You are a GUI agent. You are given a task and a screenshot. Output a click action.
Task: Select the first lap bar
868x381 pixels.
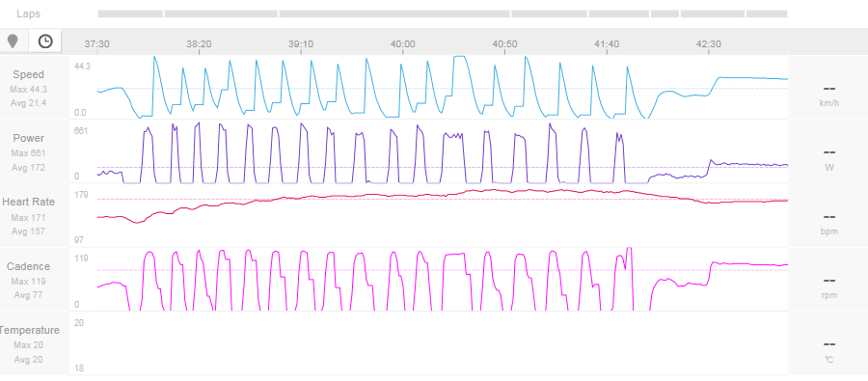point(130,14)
